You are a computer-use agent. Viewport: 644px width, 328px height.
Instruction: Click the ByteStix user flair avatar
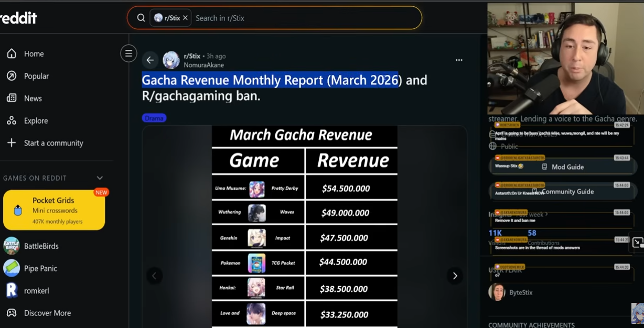pyautogui.click(x=497, y=292)
